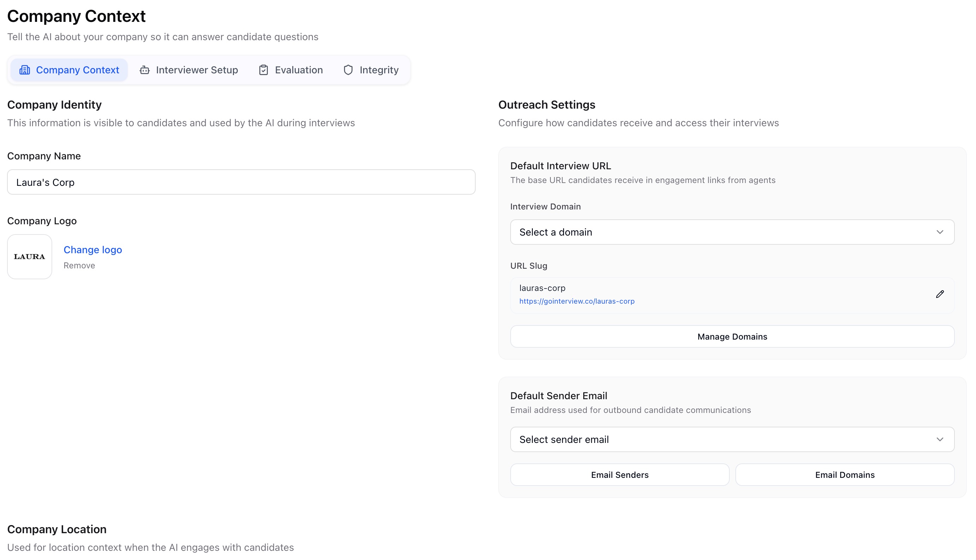Click the clipboard check icon for Evaluation
The height and width of the screenshot is (560, 976).
click(x=264, y=70)
